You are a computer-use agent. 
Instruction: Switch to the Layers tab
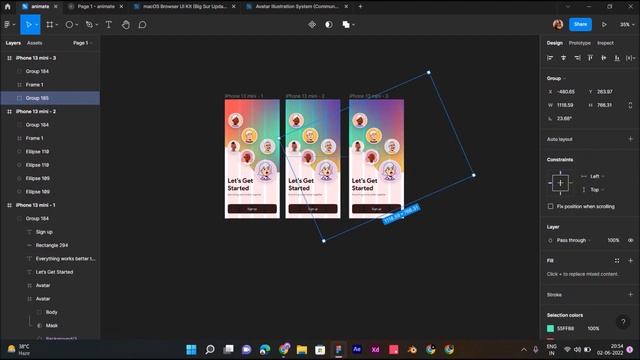coord(13,43)
